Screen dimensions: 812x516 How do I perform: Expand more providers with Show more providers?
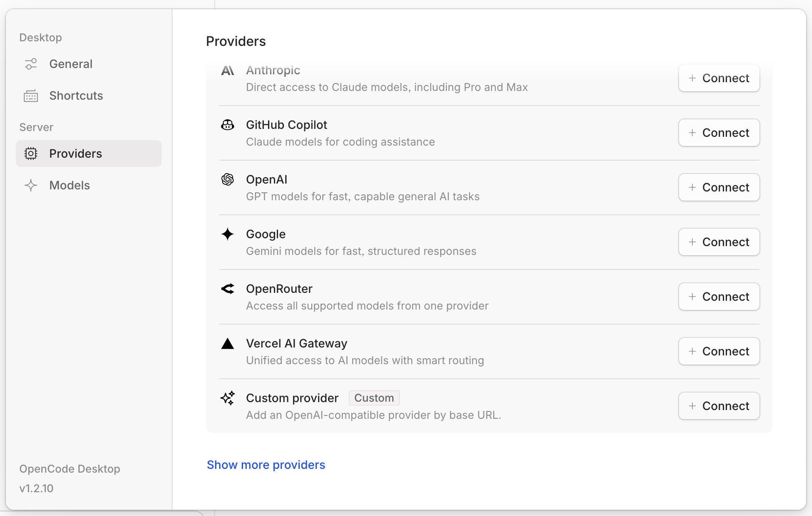(x=266, y=465)
